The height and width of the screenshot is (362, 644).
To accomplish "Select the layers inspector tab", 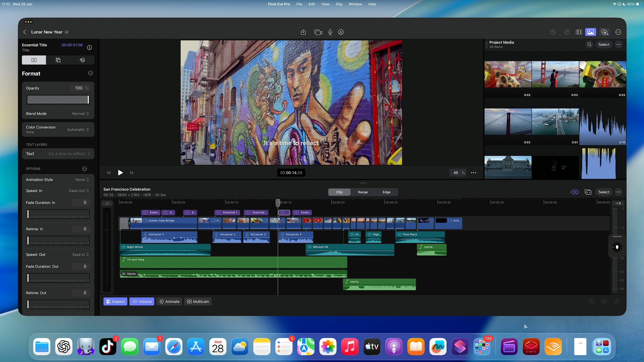I will [x=82, y=60].
